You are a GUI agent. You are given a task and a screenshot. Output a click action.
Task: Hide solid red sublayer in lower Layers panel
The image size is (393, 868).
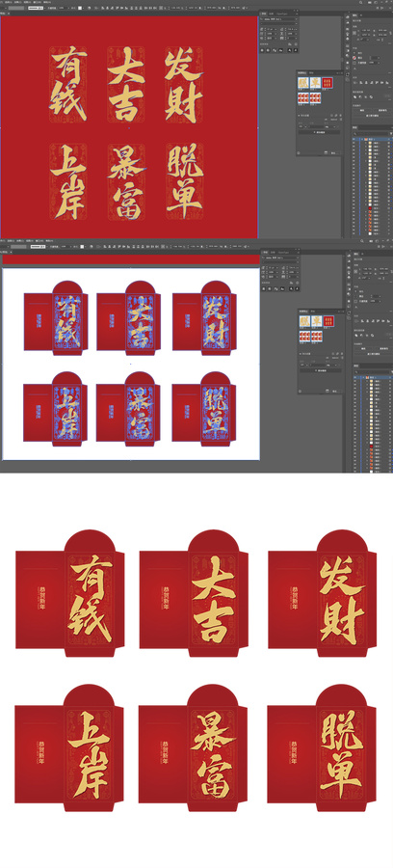354,447
